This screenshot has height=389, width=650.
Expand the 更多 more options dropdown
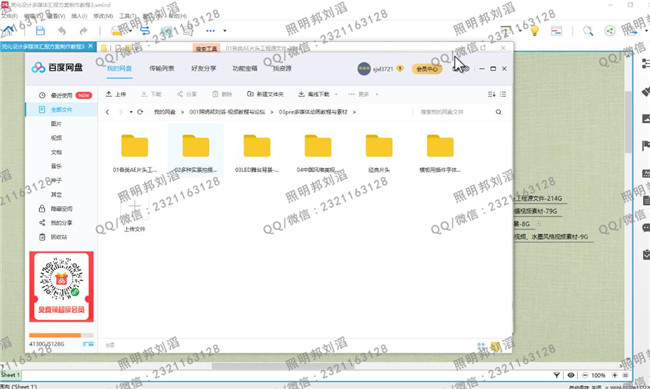coord(377,94)
